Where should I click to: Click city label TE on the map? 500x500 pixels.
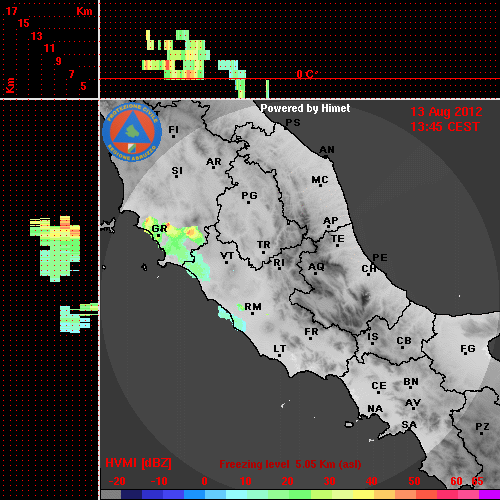coord(338,239)
